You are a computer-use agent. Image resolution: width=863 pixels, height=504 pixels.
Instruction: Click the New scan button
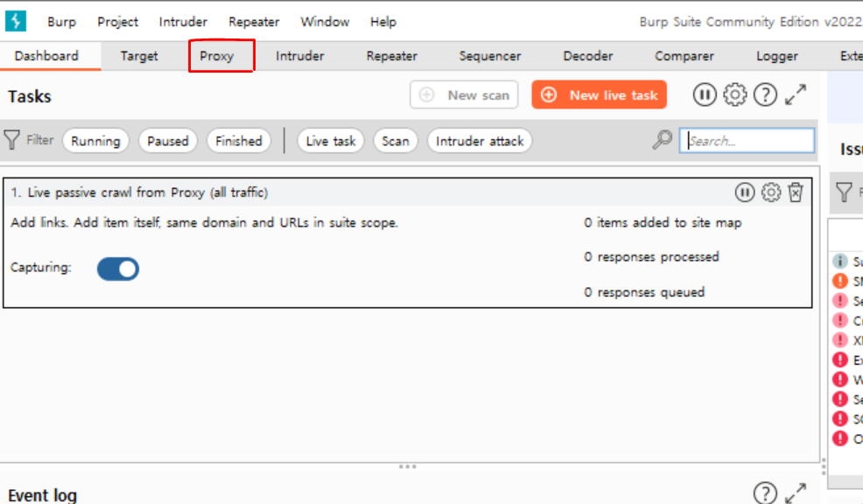coord(464,94)
